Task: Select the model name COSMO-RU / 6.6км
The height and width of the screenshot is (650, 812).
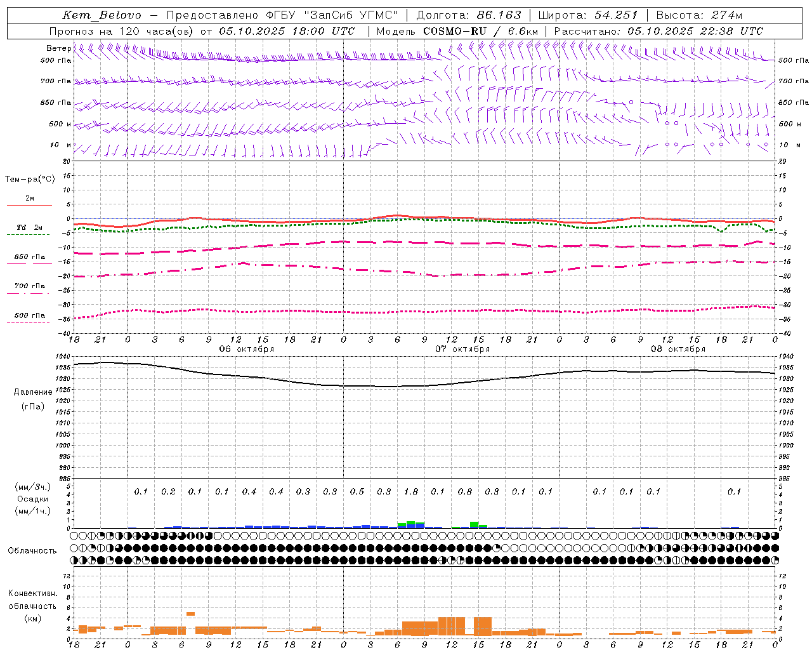Action: (480, 31)
